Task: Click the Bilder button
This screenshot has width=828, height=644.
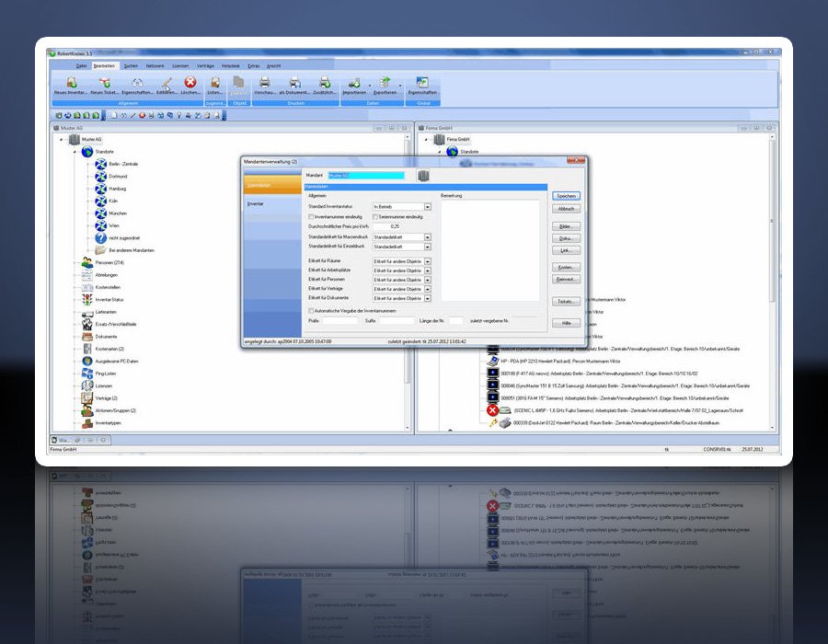Action: coord(566,226)
